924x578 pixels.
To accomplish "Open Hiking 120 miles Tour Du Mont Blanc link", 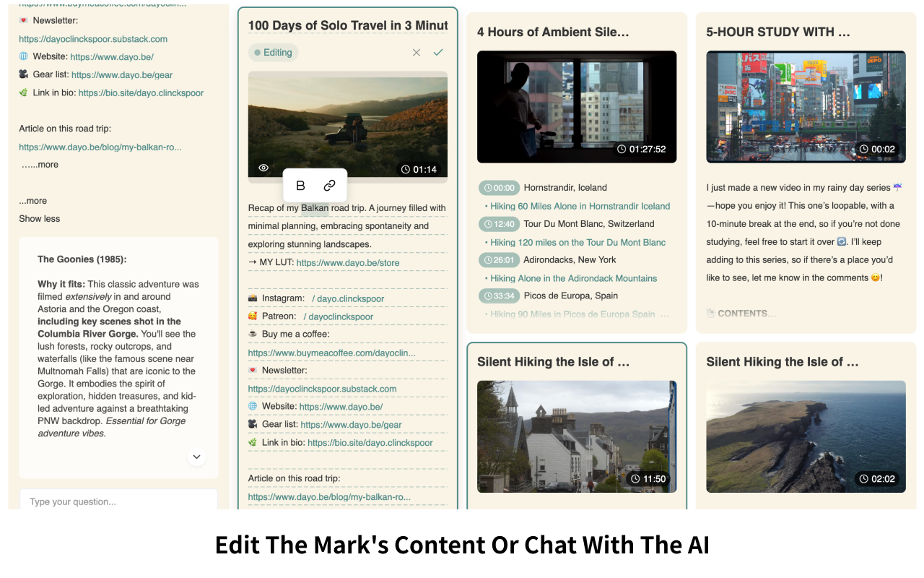I will [x=578, y=242].
